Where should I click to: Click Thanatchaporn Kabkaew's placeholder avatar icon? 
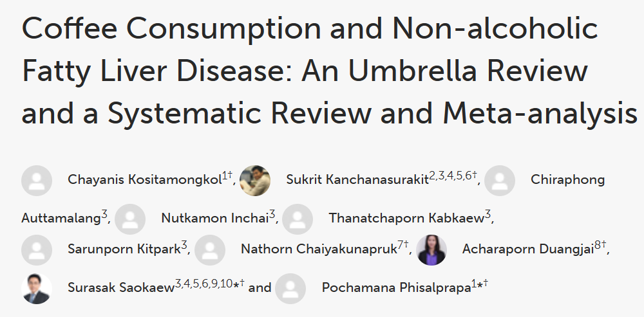298,218
